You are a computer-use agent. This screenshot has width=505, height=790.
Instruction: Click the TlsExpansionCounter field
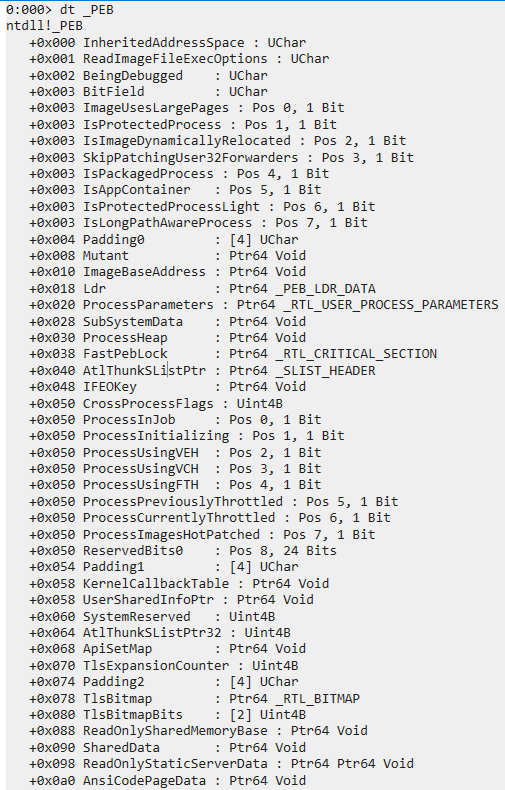click(156, 666)
